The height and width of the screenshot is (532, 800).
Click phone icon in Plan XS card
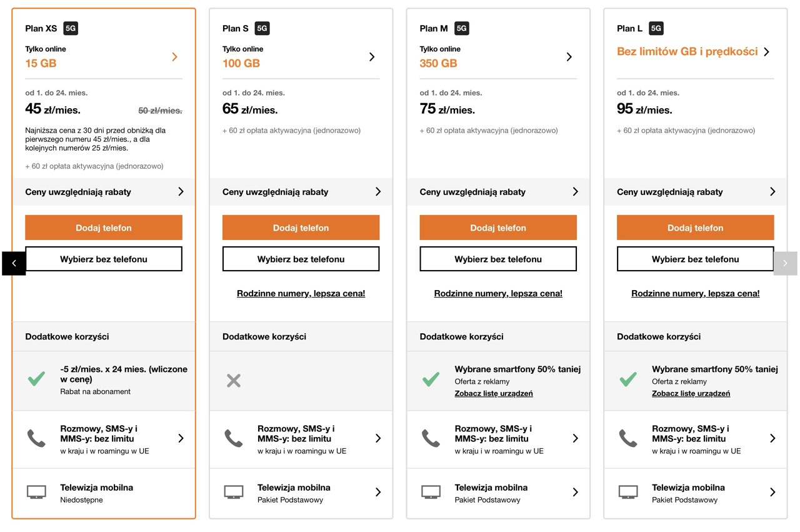click(x=36, y=438)
